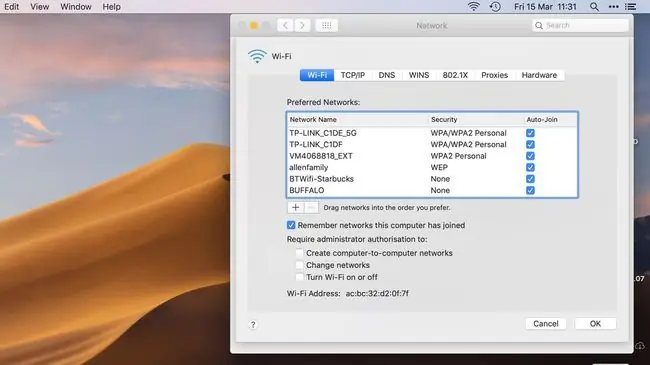Image resolution: width=650 pixels, height=365 pixels.
Task: Switch to the Wi-Fi tab
Action: pos(317,75)
